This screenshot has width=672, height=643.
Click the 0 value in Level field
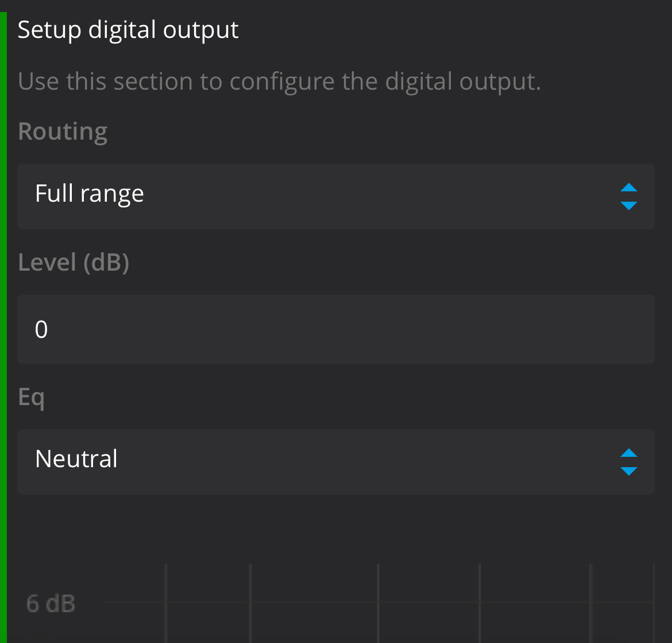pyautogui.click(x=41, y=330)
